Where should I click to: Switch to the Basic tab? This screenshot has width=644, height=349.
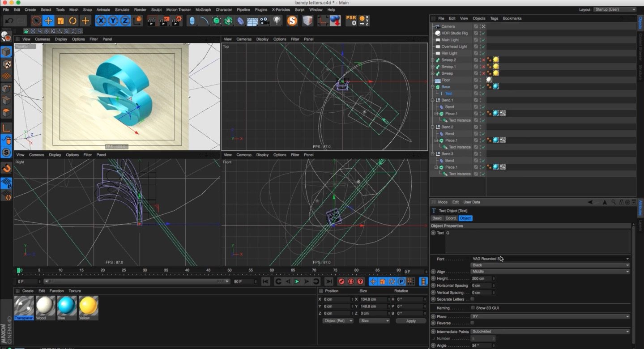[x=437, y=218]
